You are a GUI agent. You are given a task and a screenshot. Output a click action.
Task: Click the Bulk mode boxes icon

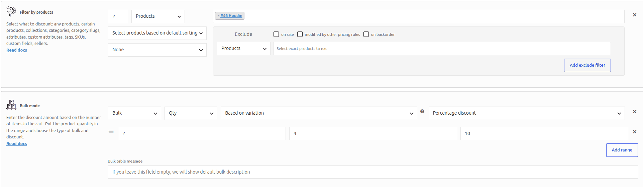click(x=11, y=105)
